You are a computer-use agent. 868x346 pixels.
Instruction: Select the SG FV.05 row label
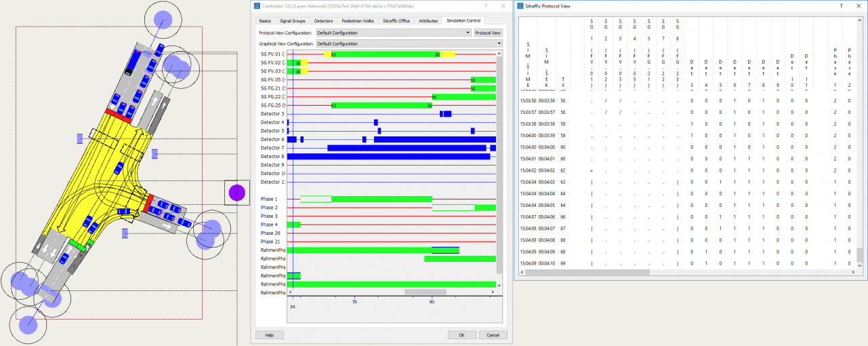point(273,79)
